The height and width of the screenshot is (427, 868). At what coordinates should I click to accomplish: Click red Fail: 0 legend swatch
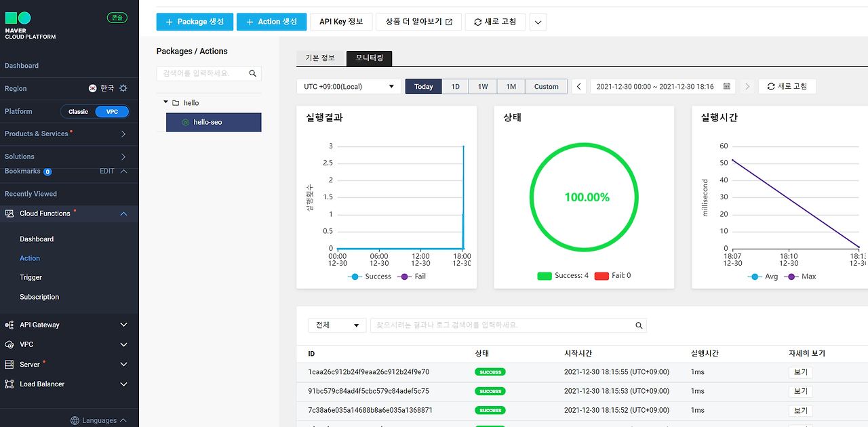tap(601, 276)
